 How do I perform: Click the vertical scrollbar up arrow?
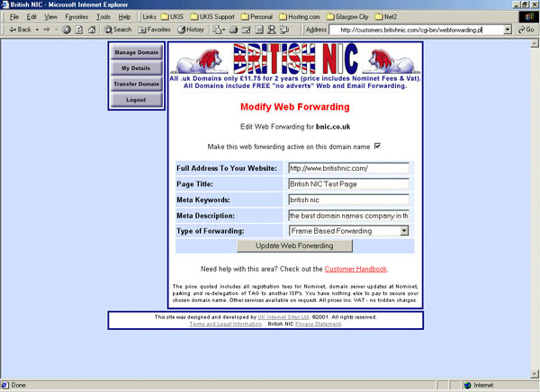click(x=535, y=43)
